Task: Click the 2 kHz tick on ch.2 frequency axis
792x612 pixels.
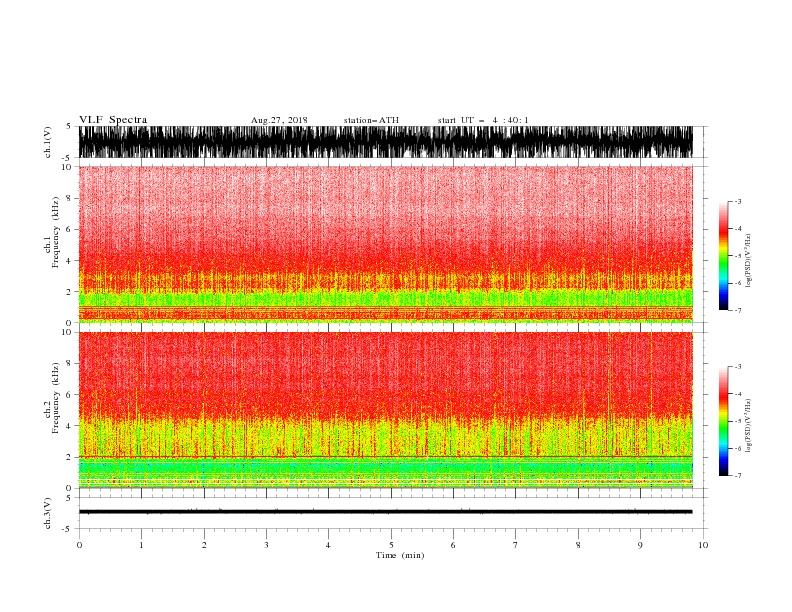Action: click(70, 457)
